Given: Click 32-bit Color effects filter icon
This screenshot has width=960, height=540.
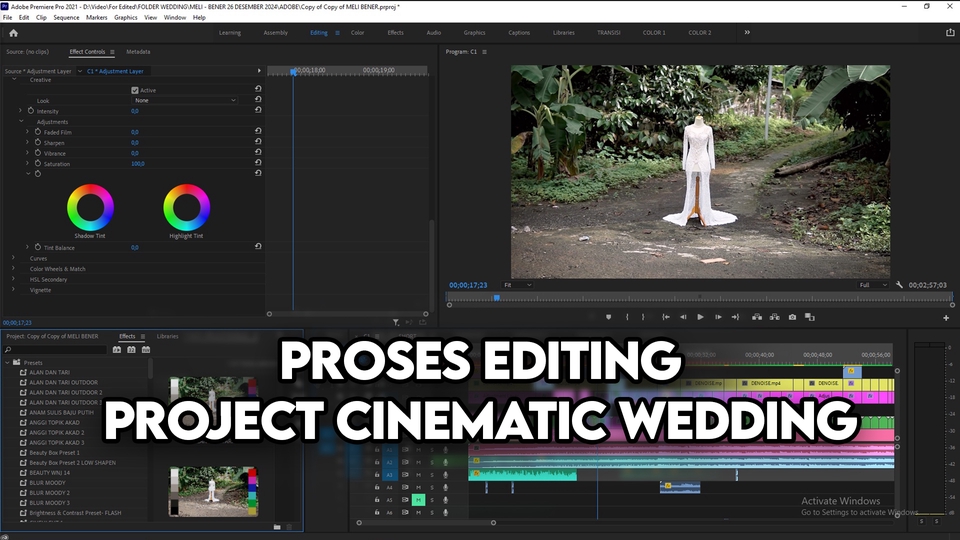Looking at the screenshot, I should pyautogui.click(x=131, y=350).
